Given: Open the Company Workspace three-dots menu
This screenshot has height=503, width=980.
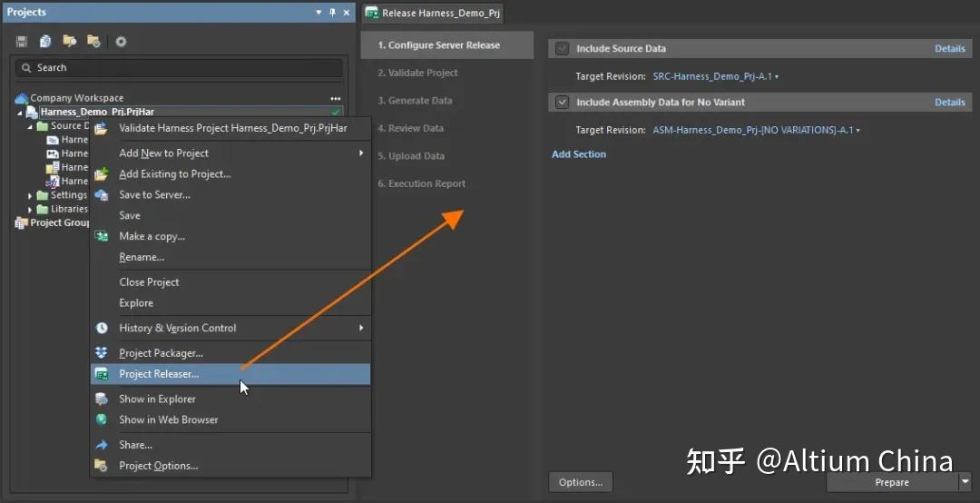Looking at the screenshot, I should coord(336,99).
